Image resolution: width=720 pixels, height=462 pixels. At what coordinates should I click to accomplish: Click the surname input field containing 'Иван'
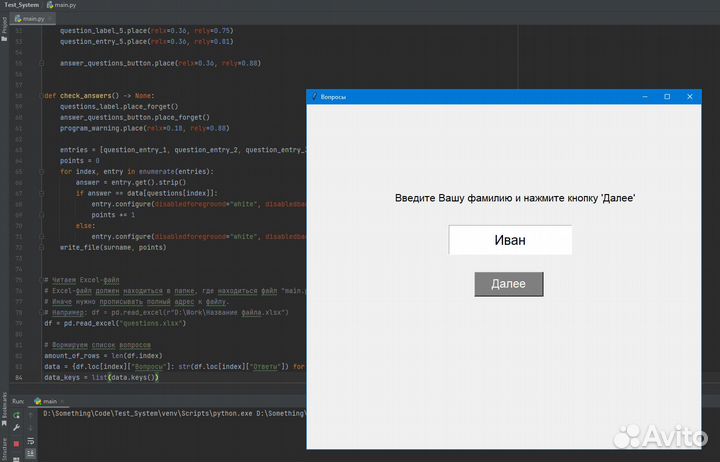[510, 240]
